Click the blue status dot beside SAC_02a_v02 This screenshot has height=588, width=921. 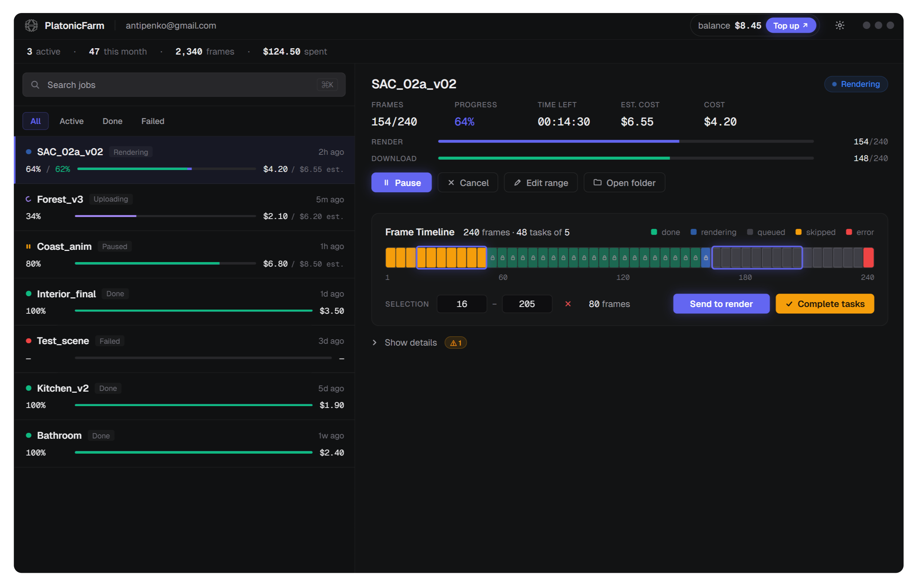(28, 152)
